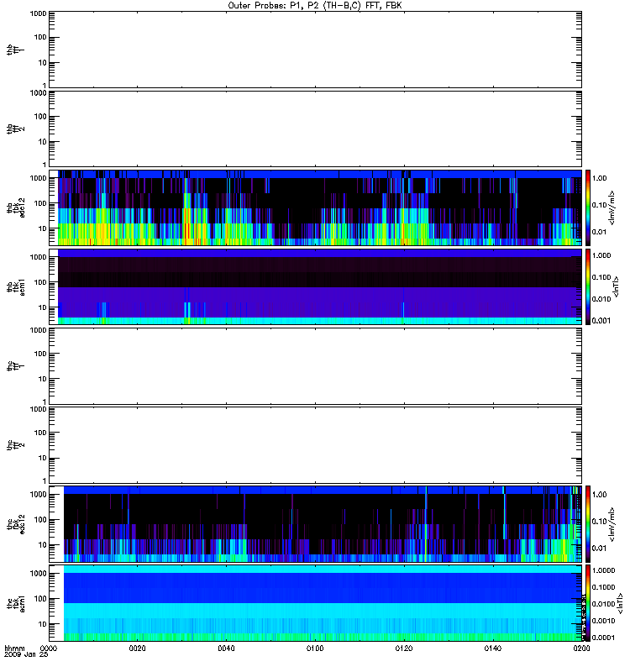
Task: Click the '100' y-axis tick of thc fbk edc12 panel
Action: [x=40, y=520]
